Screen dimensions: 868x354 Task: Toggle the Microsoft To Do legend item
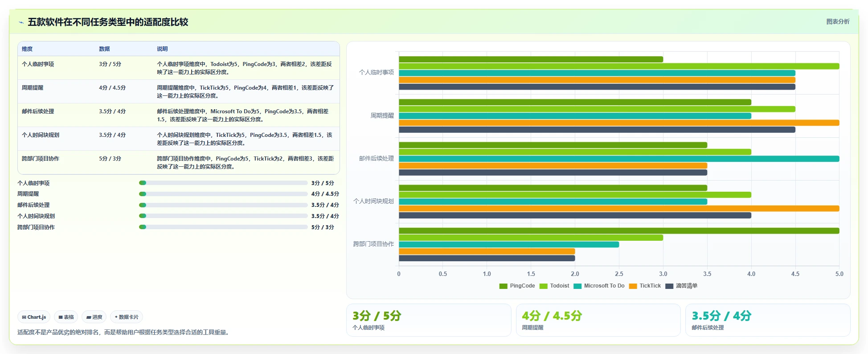(x=599, y=286)
